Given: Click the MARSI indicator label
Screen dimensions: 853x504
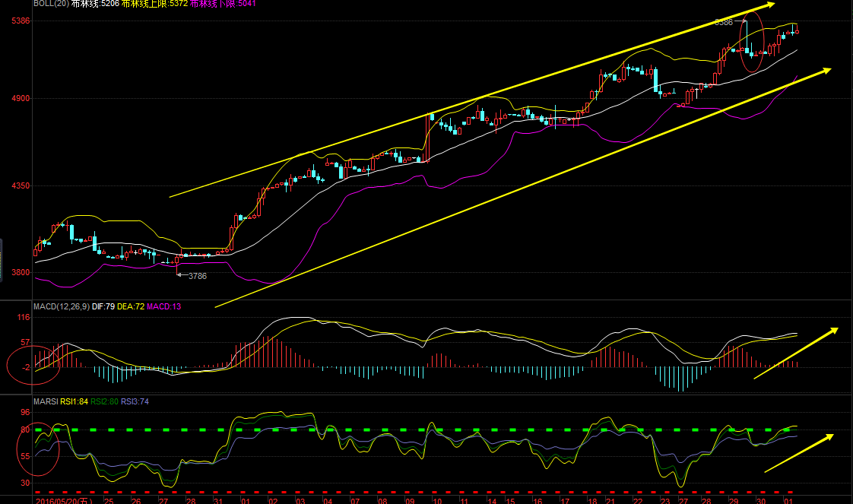Looking at the screenshot, I should [44, 400].
